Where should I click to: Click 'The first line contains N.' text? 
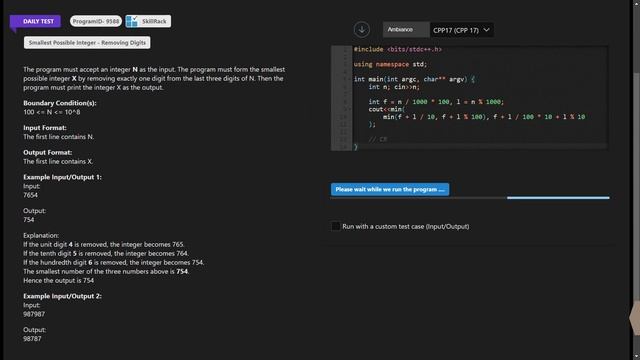click(58, 137)
